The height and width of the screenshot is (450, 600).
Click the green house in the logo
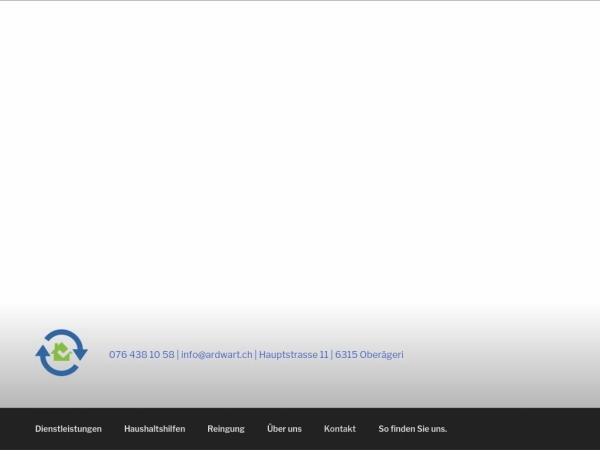point(62,352)
